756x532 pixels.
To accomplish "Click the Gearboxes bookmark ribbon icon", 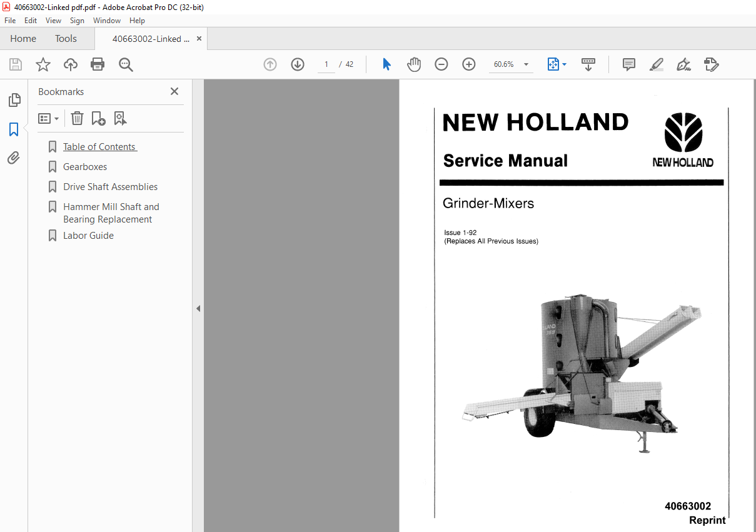I will click(x=53, y=167).
